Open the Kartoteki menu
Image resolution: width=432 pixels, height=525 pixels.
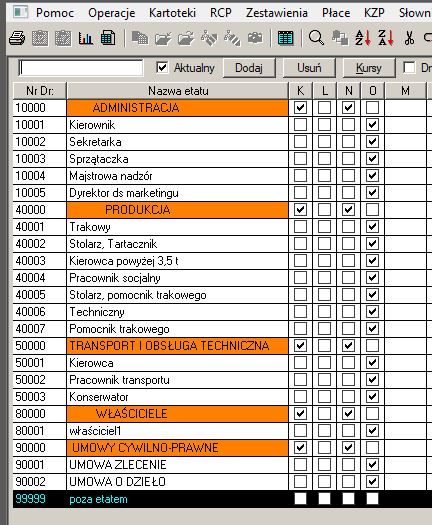click(x=172, y=13)
